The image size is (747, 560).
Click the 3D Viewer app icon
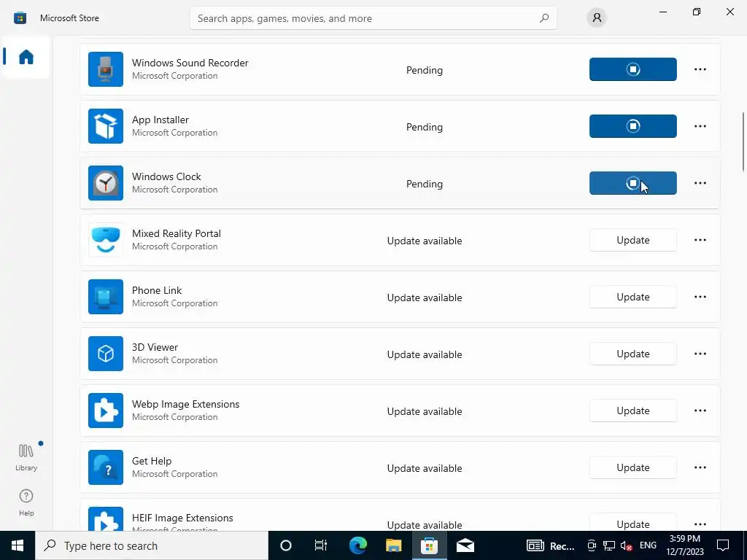click(106, 354)
